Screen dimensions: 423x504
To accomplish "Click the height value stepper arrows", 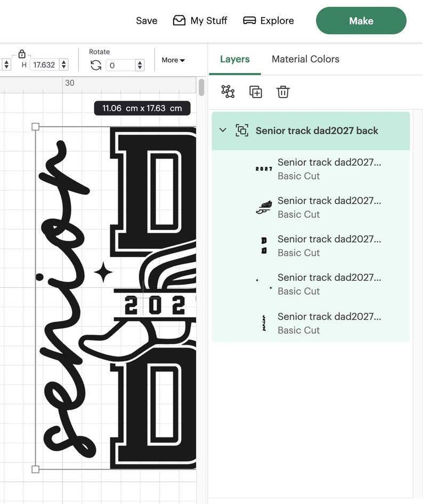I will pos(64,64).
